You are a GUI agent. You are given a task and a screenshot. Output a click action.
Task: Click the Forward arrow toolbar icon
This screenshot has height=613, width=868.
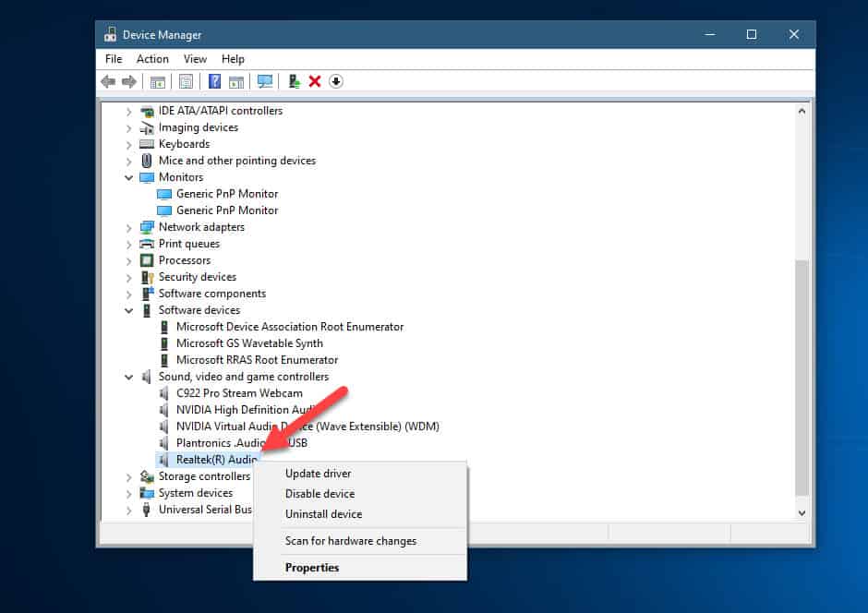[x=129, y=82]
